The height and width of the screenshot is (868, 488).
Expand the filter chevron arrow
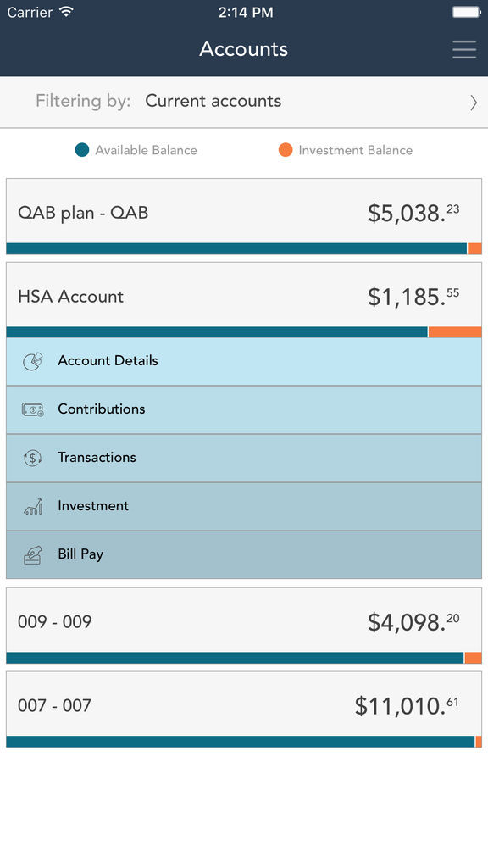tap(473, 103)
